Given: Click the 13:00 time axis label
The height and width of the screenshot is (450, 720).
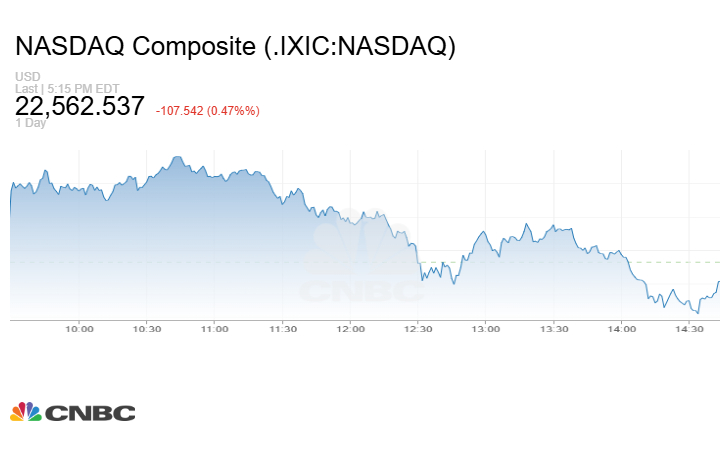Looking at the screenshot, I should point(486,328).
